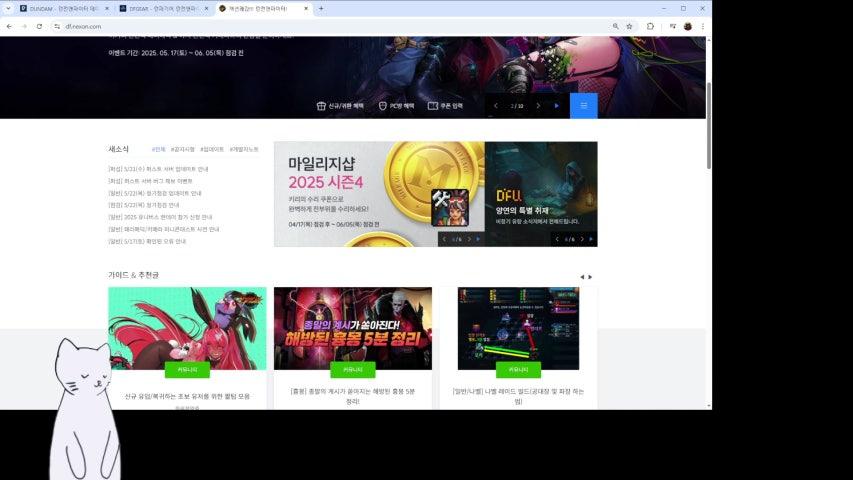853x480 pixels.
Task: Show previous 가이드 & 추천글 cards
Action: tap(582, 277)
